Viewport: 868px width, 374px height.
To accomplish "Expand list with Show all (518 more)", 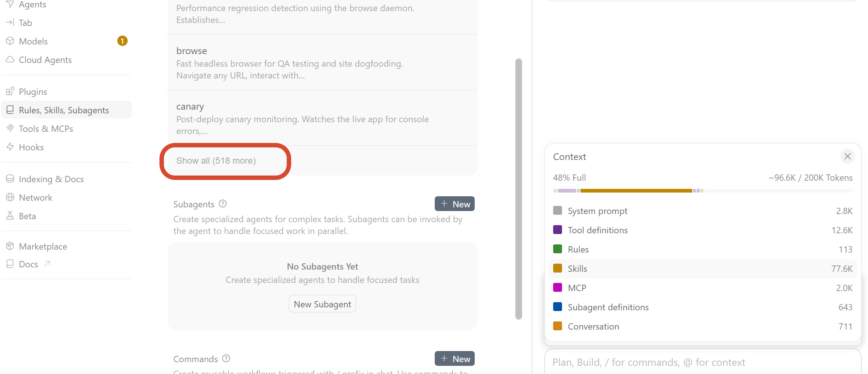I will pyautogui.click(x=216, y=161).
